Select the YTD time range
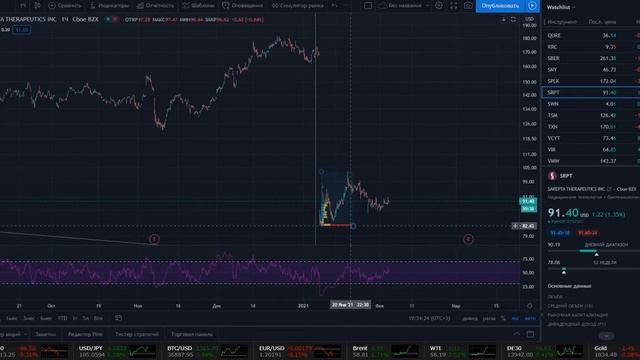The width and height of the screenshot is (640, 360). pyautogui.click(x=62, y=318)
